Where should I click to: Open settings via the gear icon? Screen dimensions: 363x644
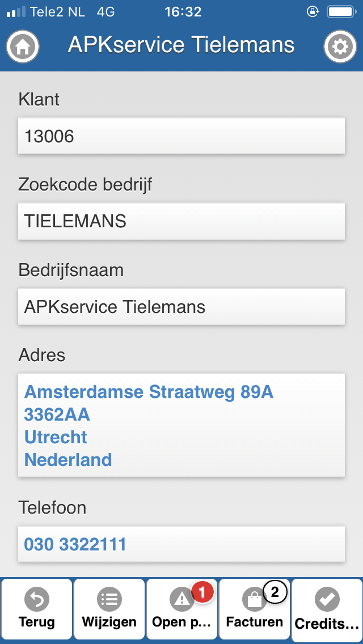(340, 46)
